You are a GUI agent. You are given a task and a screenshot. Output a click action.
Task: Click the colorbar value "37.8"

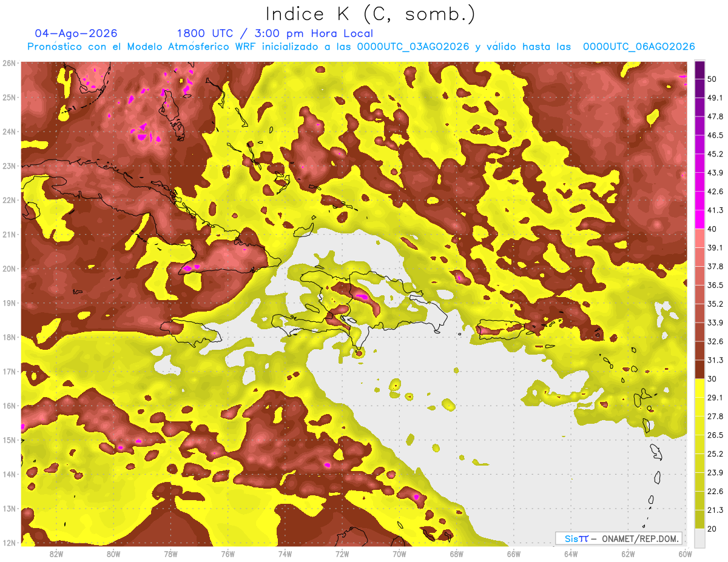point(715,266)
